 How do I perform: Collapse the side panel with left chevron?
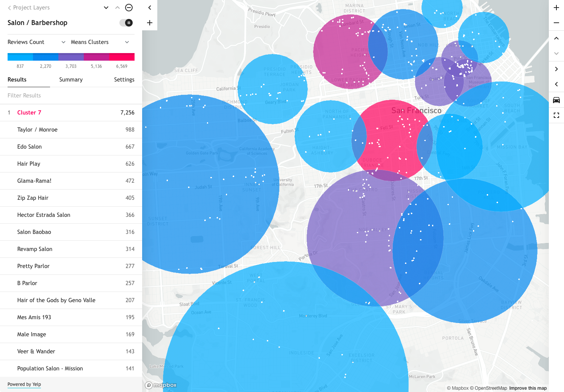tap(150, 8)
